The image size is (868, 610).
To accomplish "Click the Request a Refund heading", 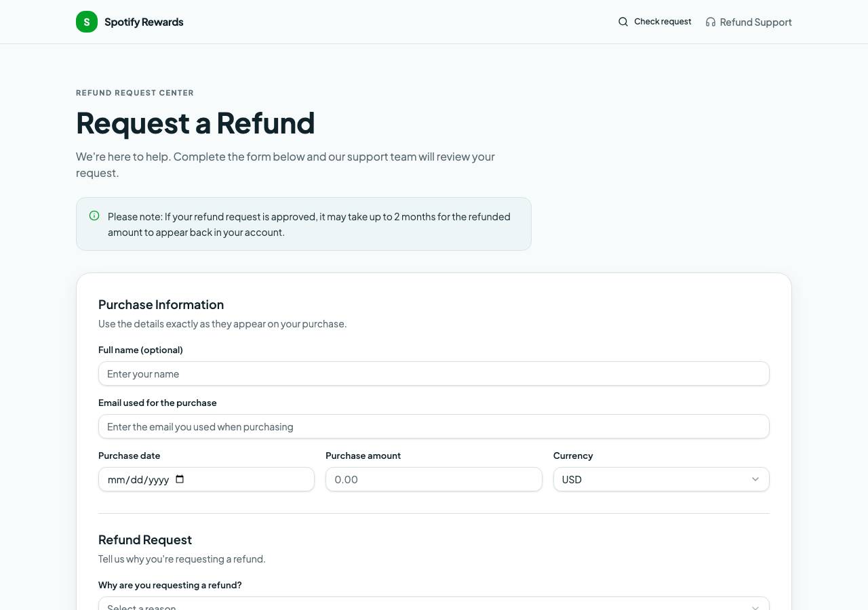I will [195, 123].
